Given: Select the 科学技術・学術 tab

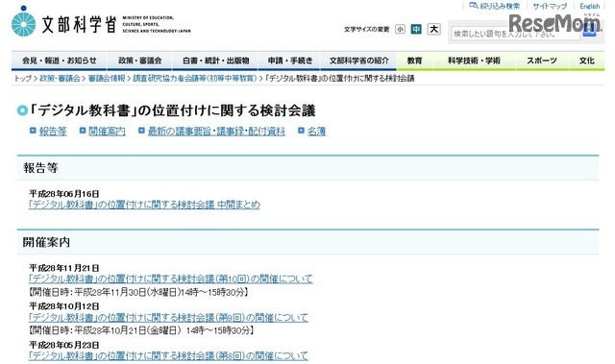Looking at the screenshot, I should pyautogui.click(x=474, y=61).
